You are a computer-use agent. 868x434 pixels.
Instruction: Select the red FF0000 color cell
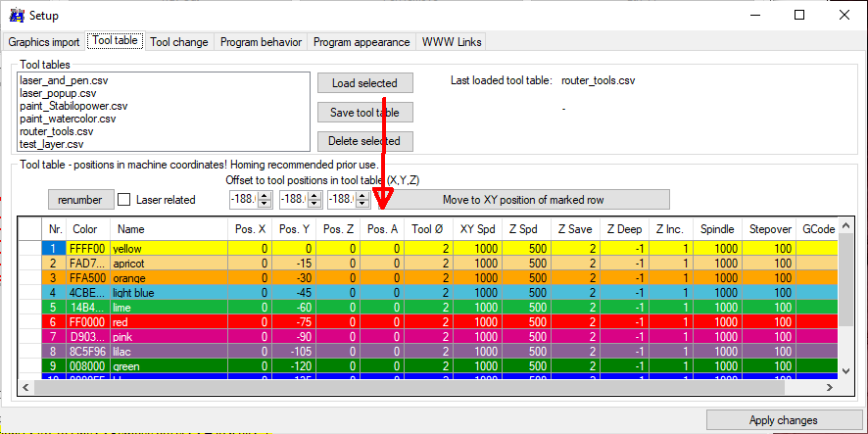tap(85, 319)
